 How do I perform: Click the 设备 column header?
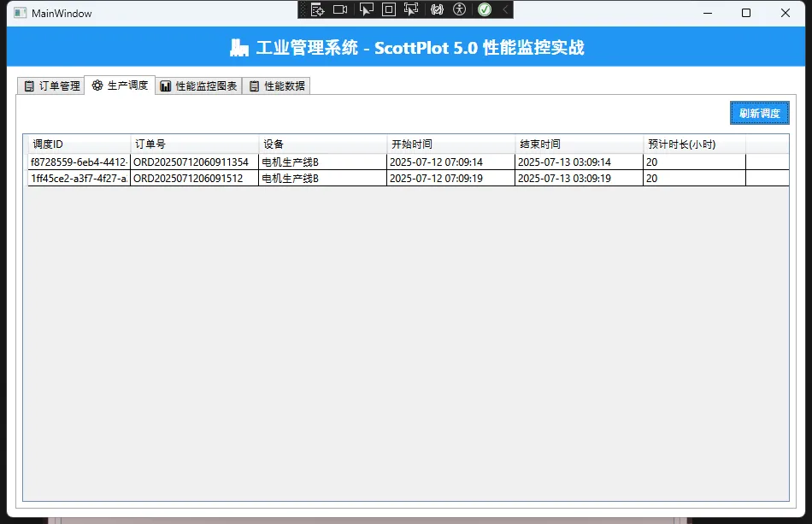pos(322,144)
